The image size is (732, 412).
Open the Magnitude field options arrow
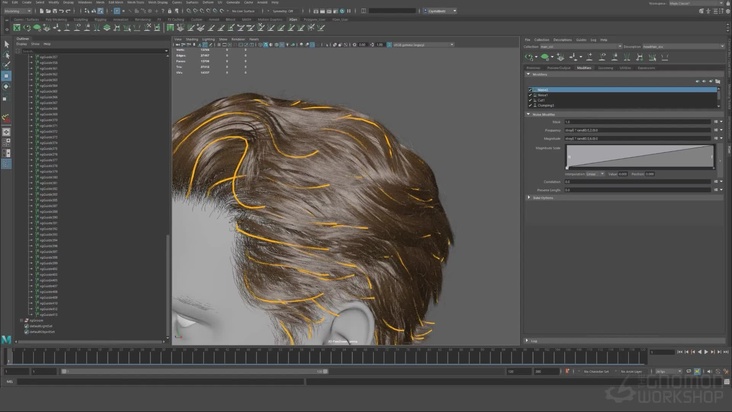click(x=721, y=139)
